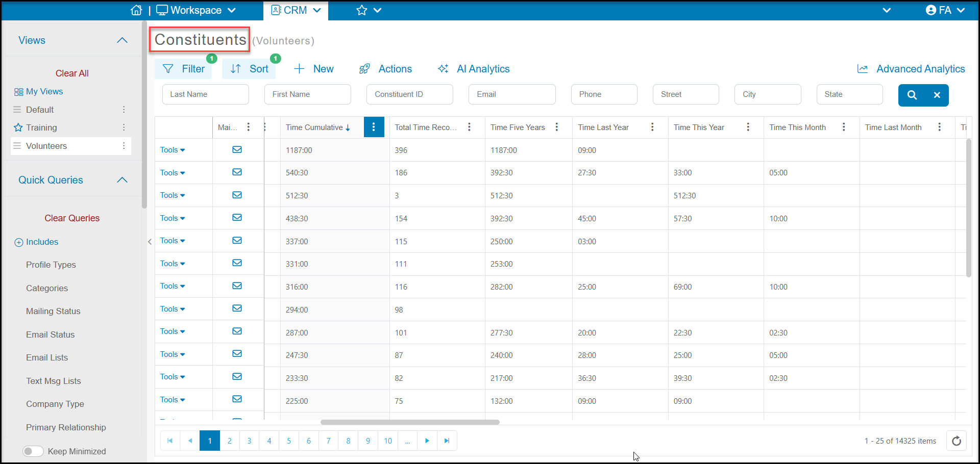The width and height of the screenshot is (980, 464).
Task: Go to the Home icon in top bar
Action: 136,10
